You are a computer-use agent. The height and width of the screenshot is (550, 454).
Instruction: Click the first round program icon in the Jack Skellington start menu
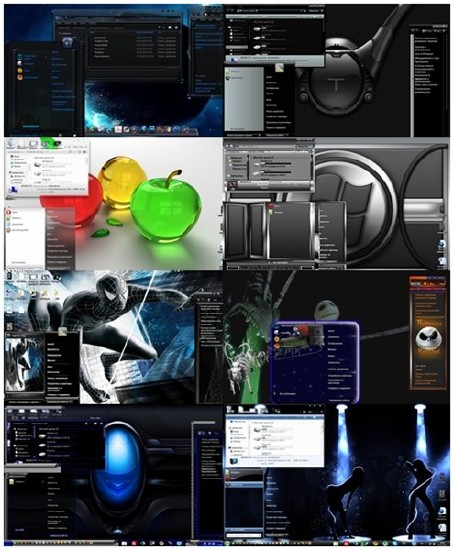(x=277, y=331)
